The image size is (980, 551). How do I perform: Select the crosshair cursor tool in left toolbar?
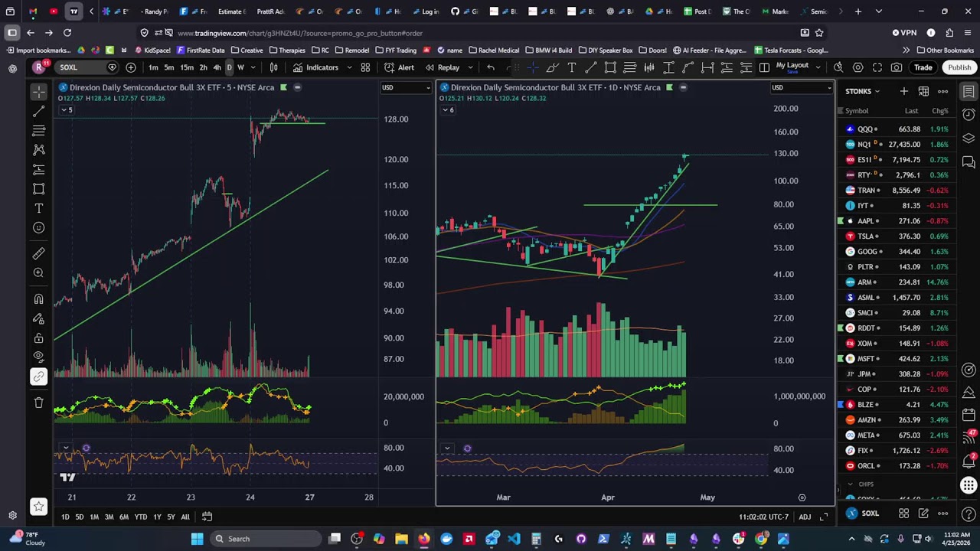(39, 92)
